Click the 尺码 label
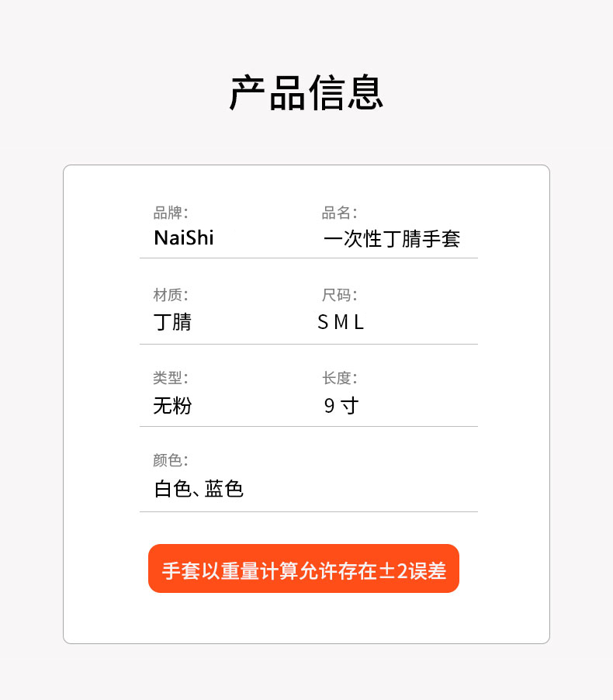Screen dimensions: 613x700 click(x=339, y=295)
